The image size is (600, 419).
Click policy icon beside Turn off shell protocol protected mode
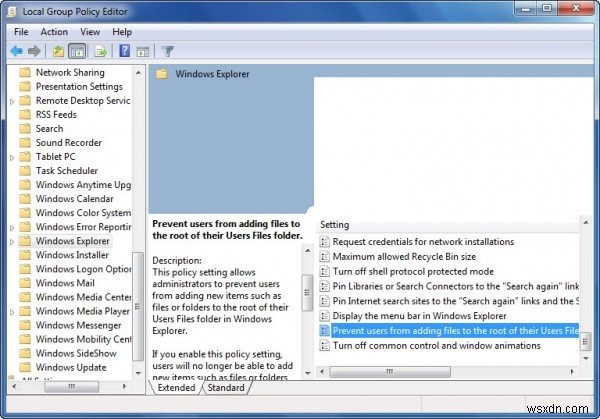pos(324,272)
